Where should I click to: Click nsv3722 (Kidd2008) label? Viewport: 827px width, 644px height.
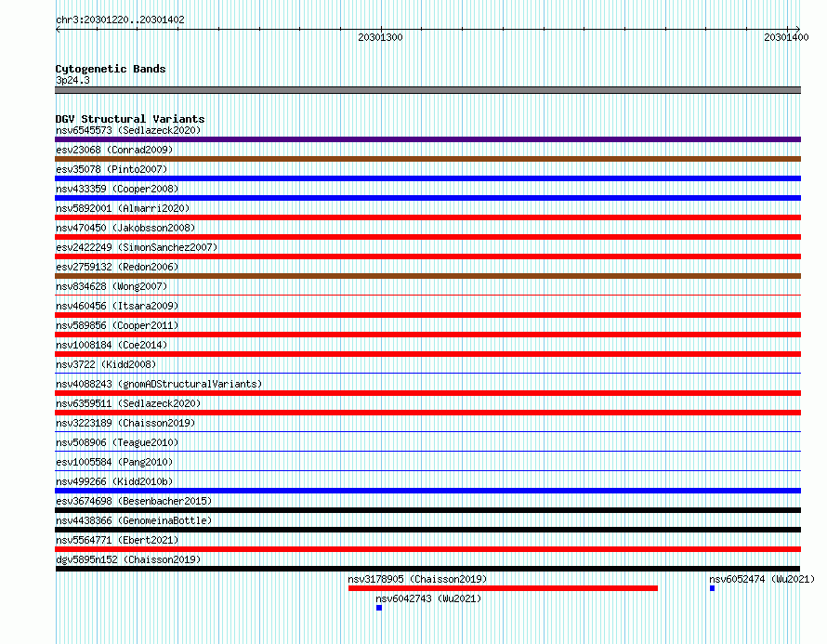click(106, 364)
